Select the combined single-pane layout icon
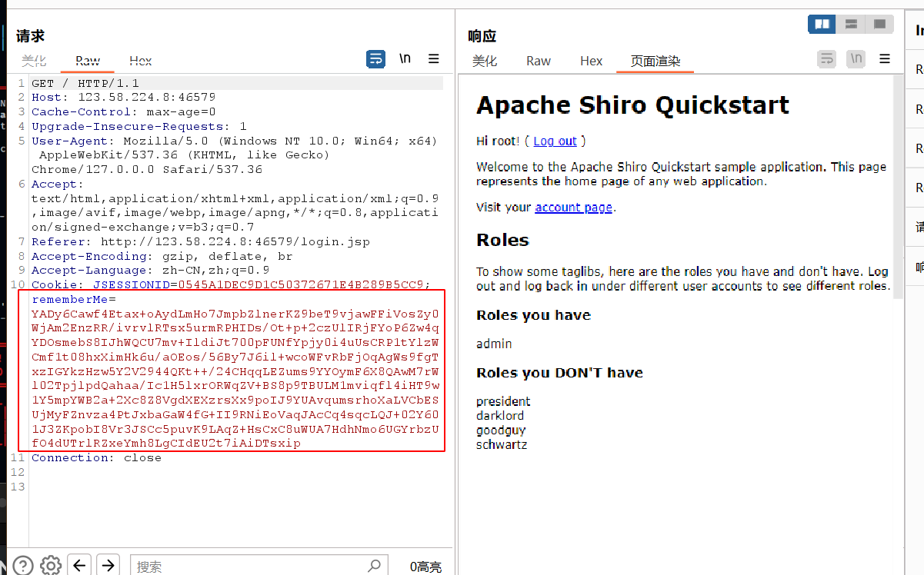The height and width of the screenshot is (575, 924). pos(879,25)
